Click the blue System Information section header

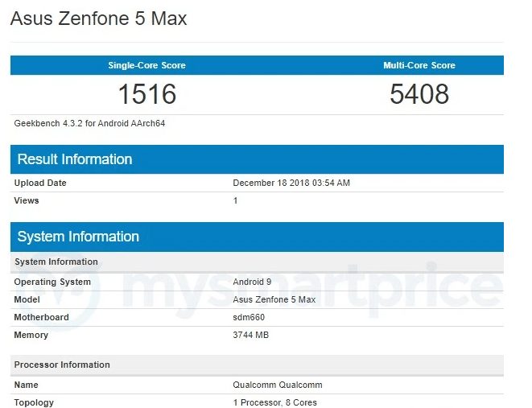tap(257, 237)
